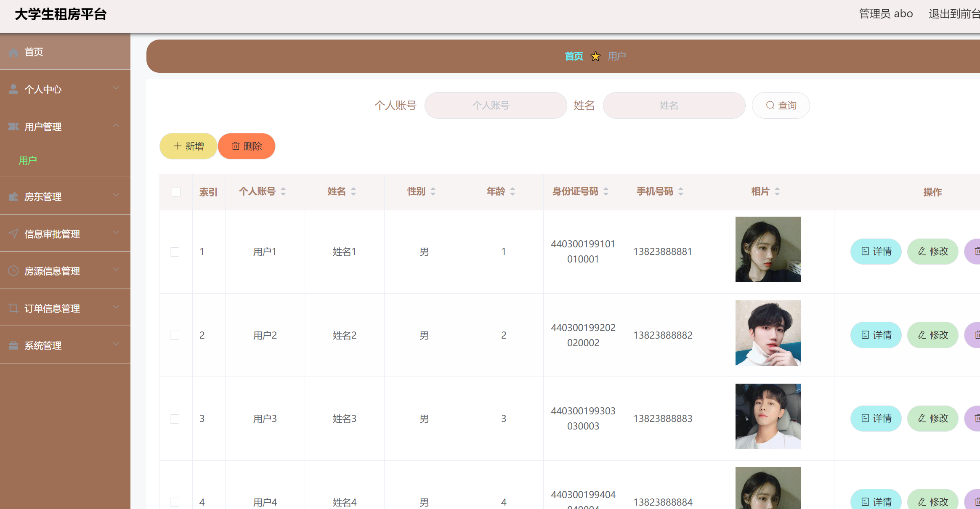The height and width of the screenshot is (509, 980).
Task: Expand the 系统管理 sidebar section
Action: pyautogui.click(x=116, y=344)
